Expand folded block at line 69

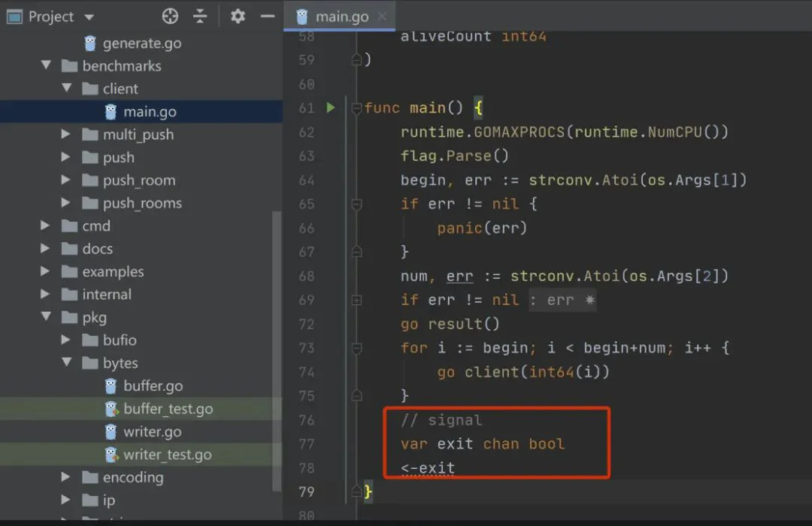click(x=356, y=300)
